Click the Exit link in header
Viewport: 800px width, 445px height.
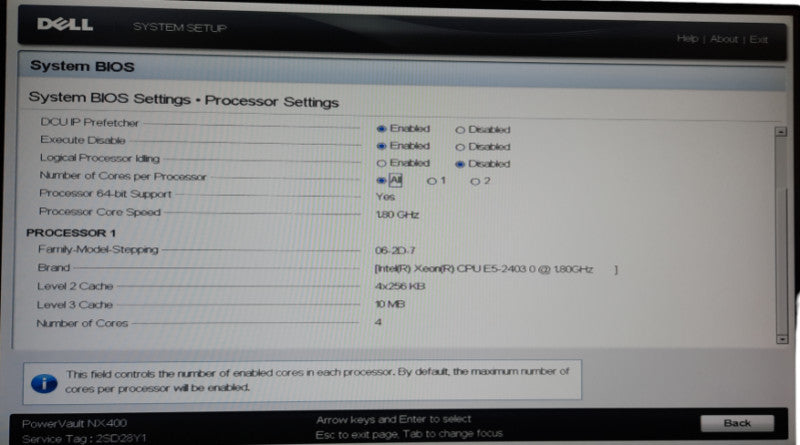(x=759, y=40)
